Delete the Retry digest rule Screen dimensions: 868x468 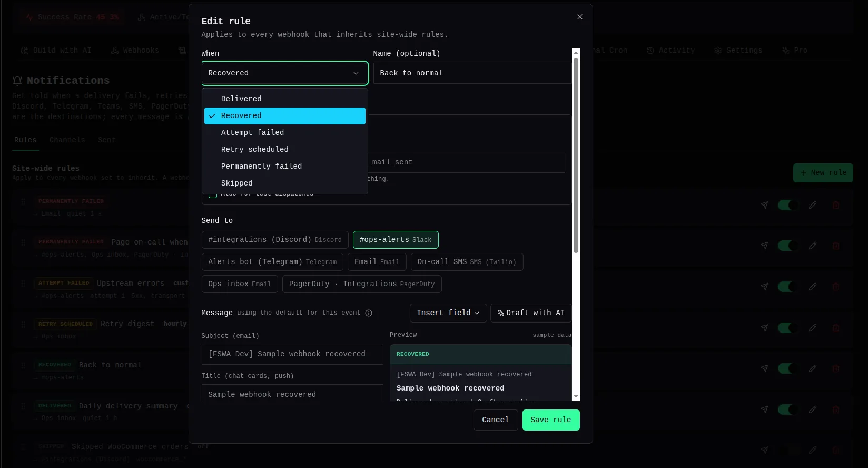pyautogui.click(x=836, y=328)
